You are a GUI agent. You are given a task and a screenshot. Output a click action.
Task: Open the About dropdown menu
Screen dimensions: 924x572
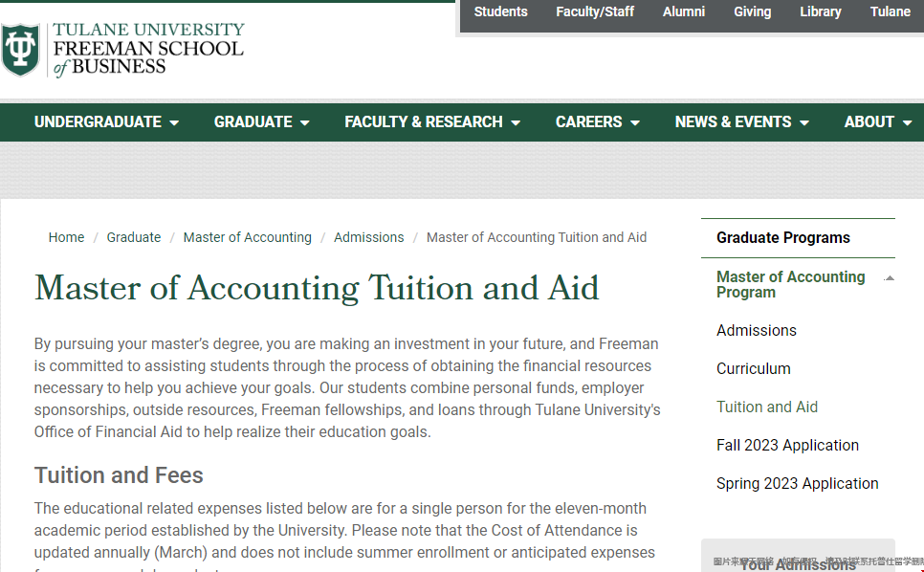click(878, 121)
